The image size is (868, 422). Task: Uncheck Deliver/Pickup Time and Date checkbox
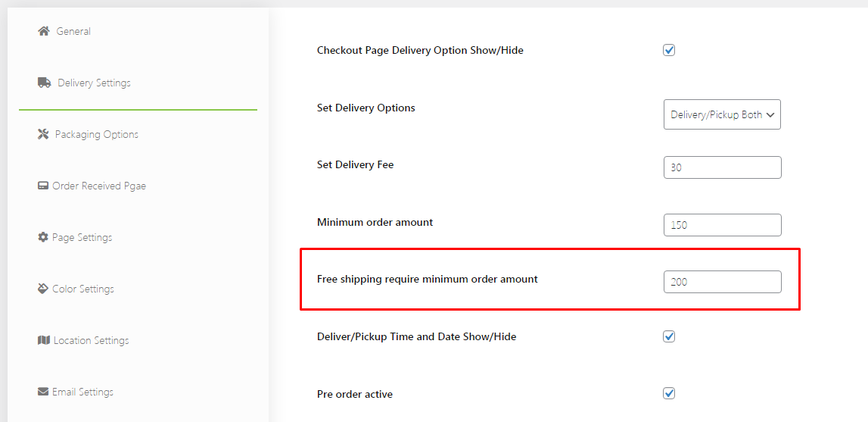pos(669,336)
